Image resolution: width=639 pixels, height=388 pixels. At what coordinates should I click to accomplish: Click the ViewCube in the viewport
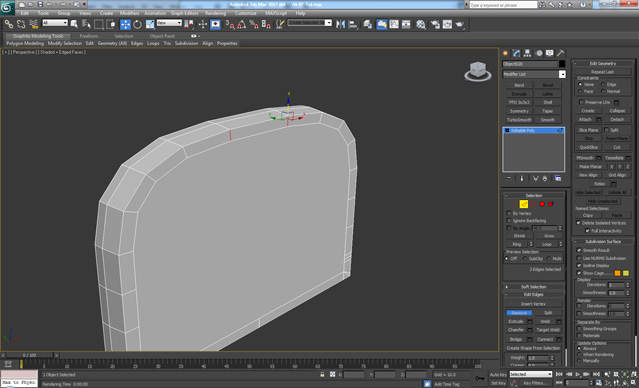coord(478,71)
